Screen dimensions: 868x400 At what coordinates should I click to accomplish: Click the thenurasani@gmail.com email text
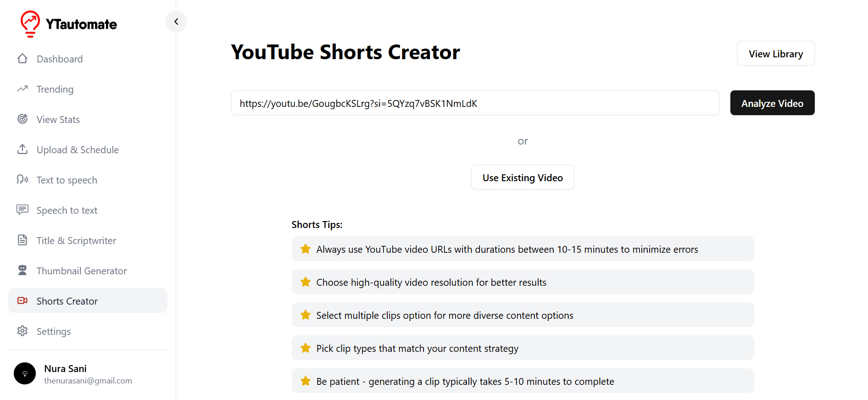tap(88, 381)
